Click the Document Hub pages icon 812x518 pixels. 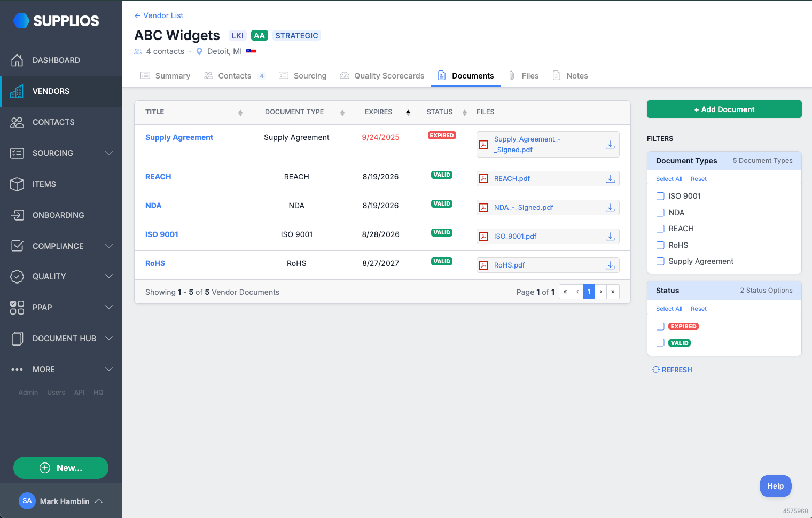click(17, 339)
